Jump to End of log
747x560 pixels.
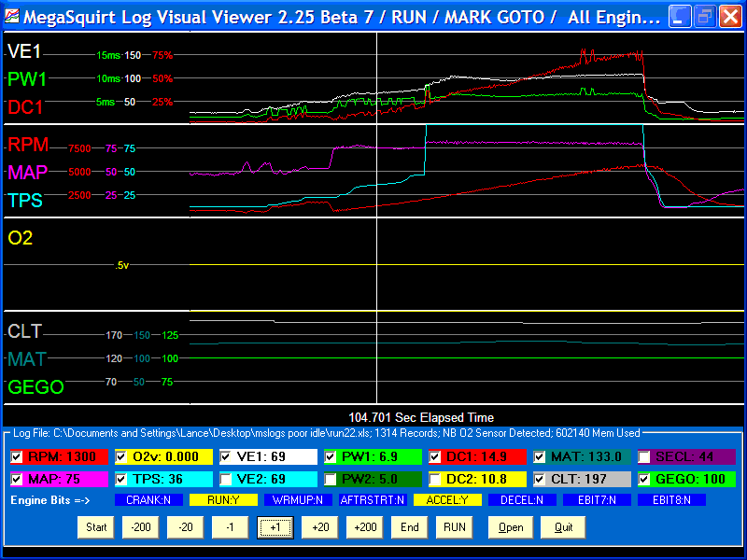pos(410,527)
